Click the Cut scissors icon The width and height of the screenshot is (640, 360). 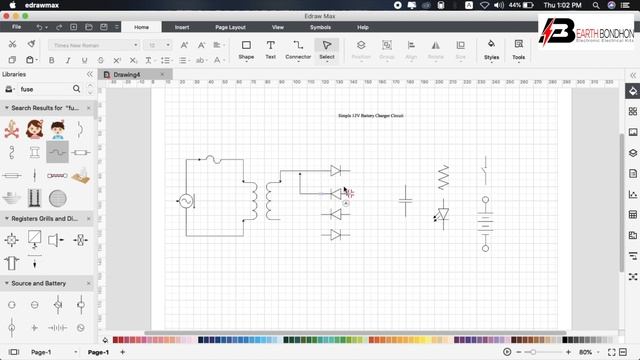12,44
